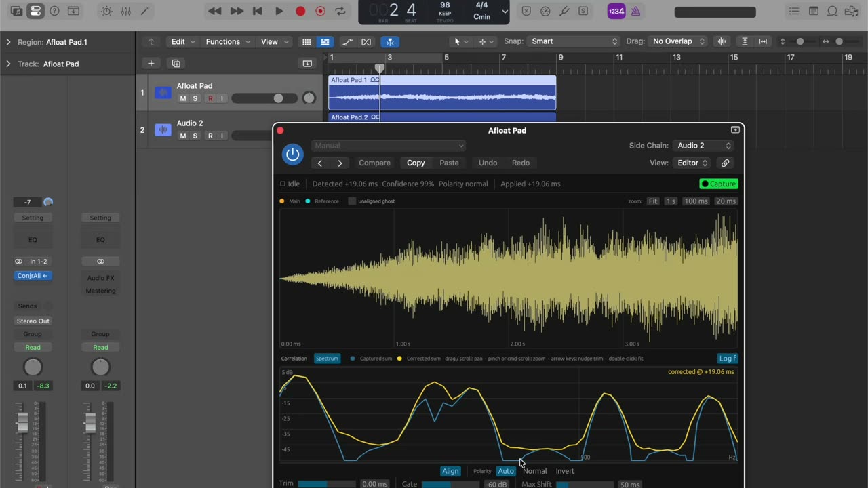Toggle Cycle mode in transport
This screenshot has height=488, width=868.
pos(340,11)
